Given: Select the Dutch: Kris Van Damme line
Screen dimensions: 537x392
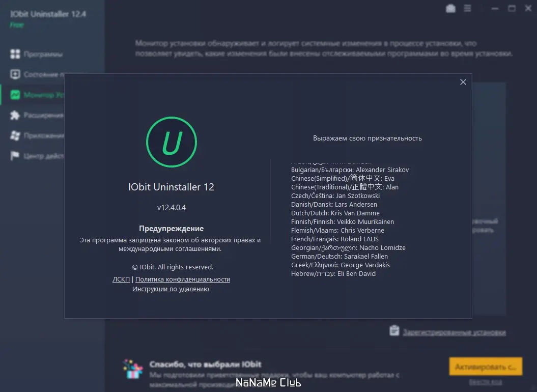Looking at the screenshot, I should (335, 213).
